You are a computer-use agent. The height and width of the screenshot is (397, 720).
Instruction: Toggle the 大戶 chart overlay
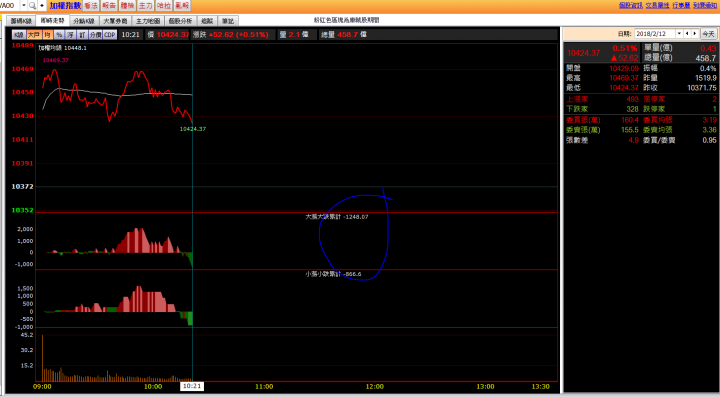[34, 35]
